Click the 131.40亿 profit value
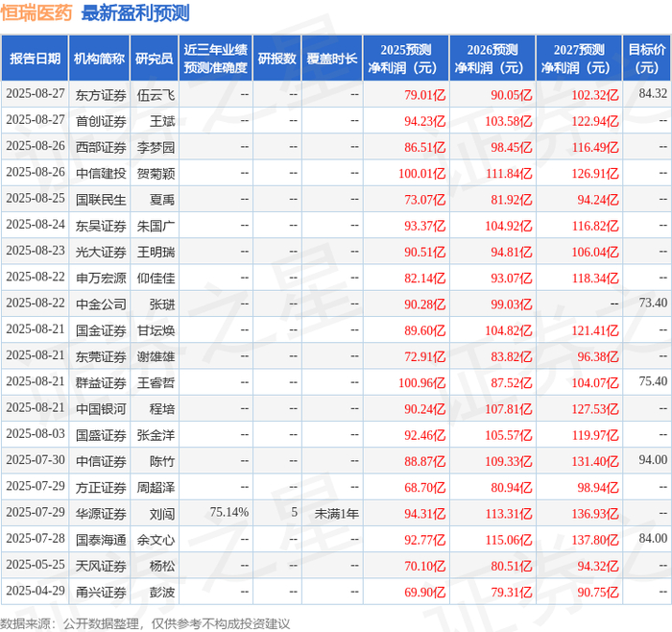Viewport: 672px width, 632px height. [595, 461]
